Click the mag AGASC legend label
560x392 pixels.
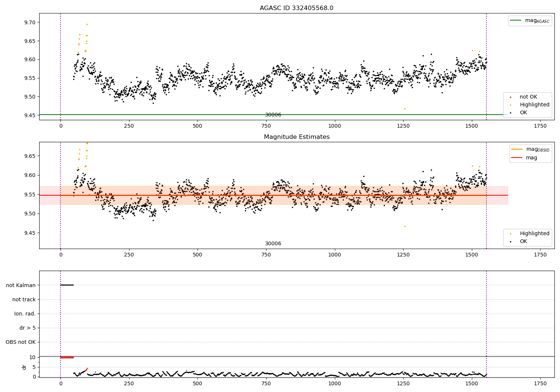(x=537, y=21)
